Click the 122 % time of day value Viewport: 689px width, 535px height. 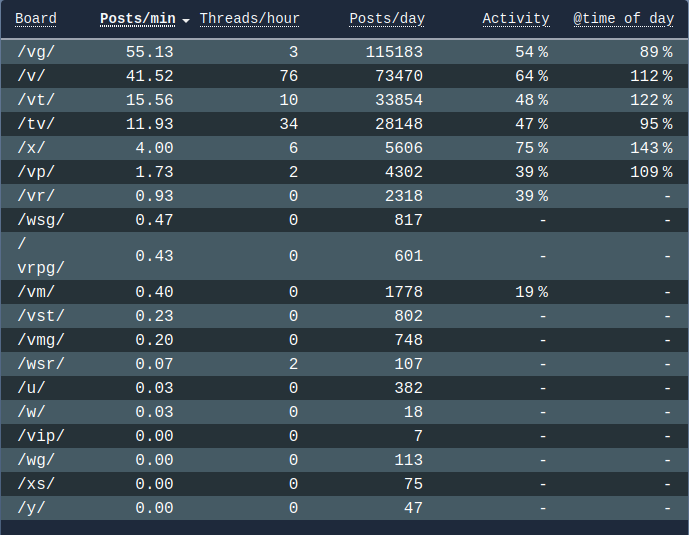click(x=652, y=100)
